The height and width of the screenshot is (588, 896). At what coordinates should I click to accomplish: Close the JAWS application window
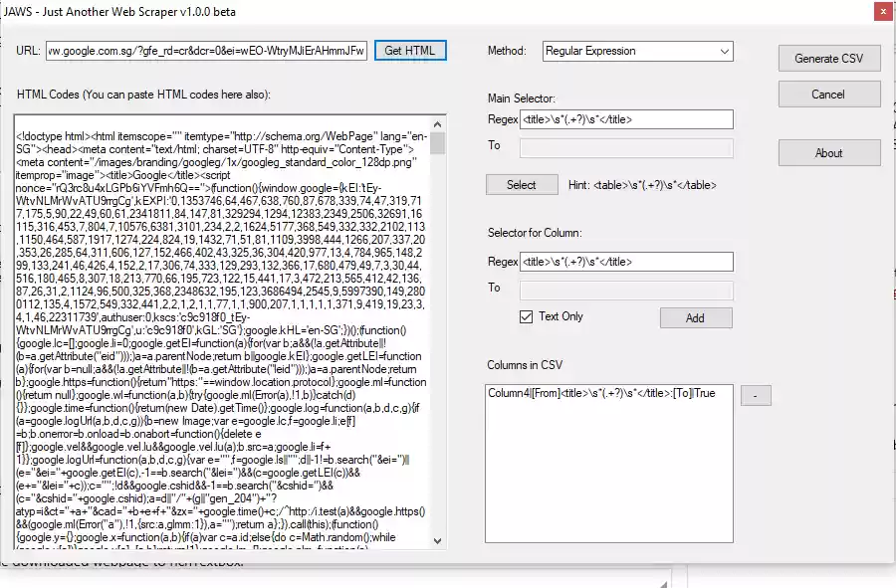point(885,11)
